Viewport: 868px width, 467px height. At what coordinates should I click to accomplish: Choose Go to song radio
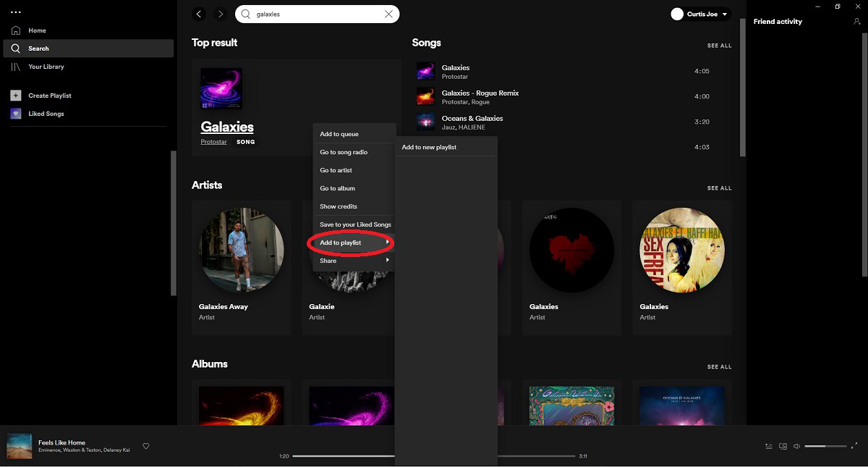tap(344, 152)
